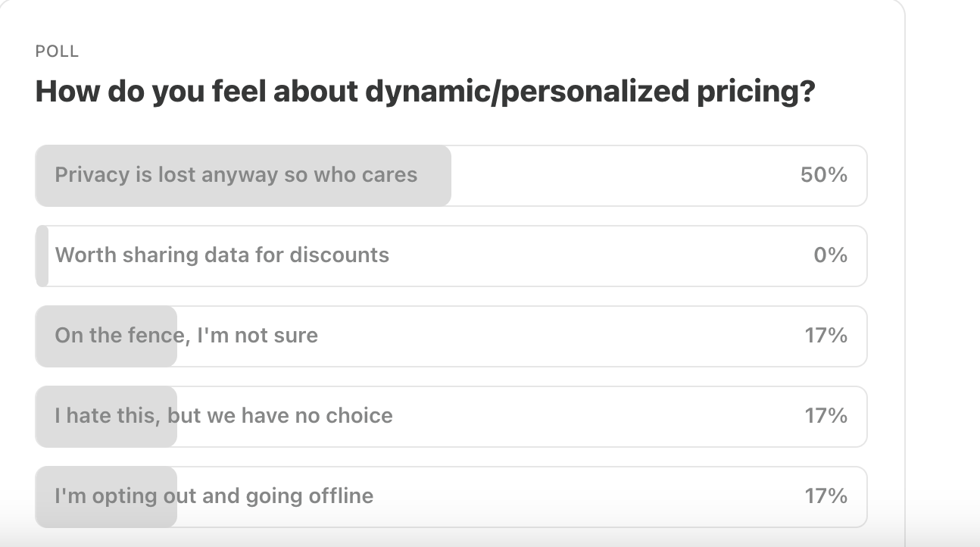Choose "Worth sharing data for discounts" option

(451, 255)
